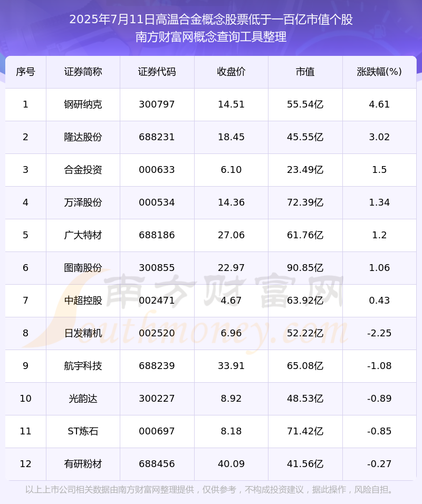Select stock name 光韵达

click(x=83, y=399)
